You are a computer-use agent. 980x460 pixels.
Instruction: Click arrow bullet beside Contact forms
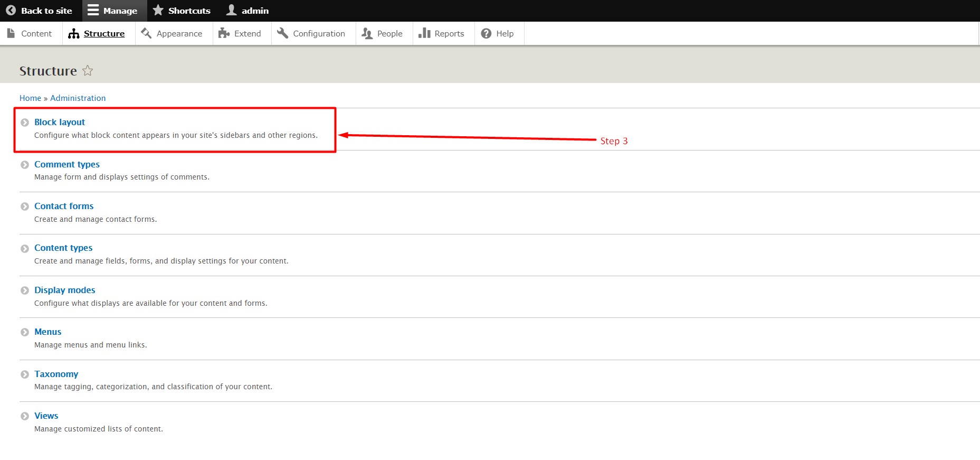coord(25,206)
